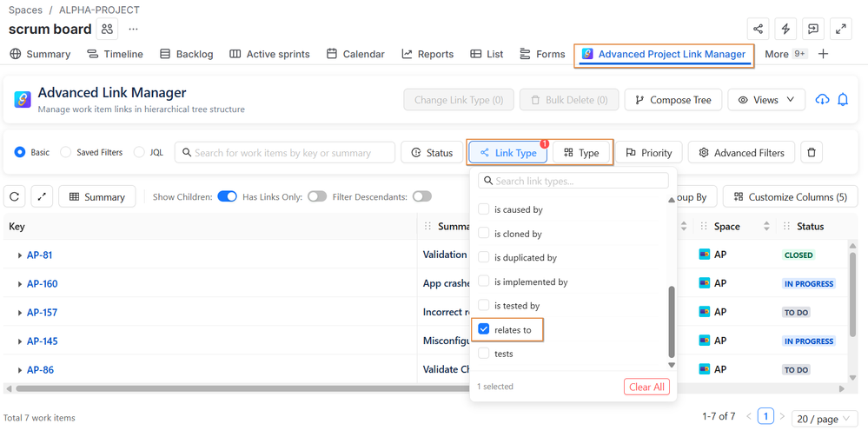868x437 pixels.
Task: Toggle the Filter Descendants switch
Action: (x=421, y=196)
